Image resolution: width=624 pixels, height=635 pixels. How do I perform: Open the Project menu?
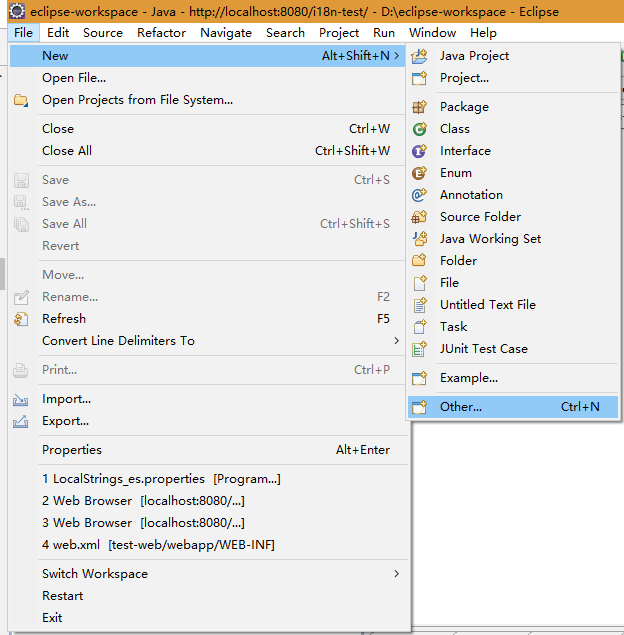339,32
